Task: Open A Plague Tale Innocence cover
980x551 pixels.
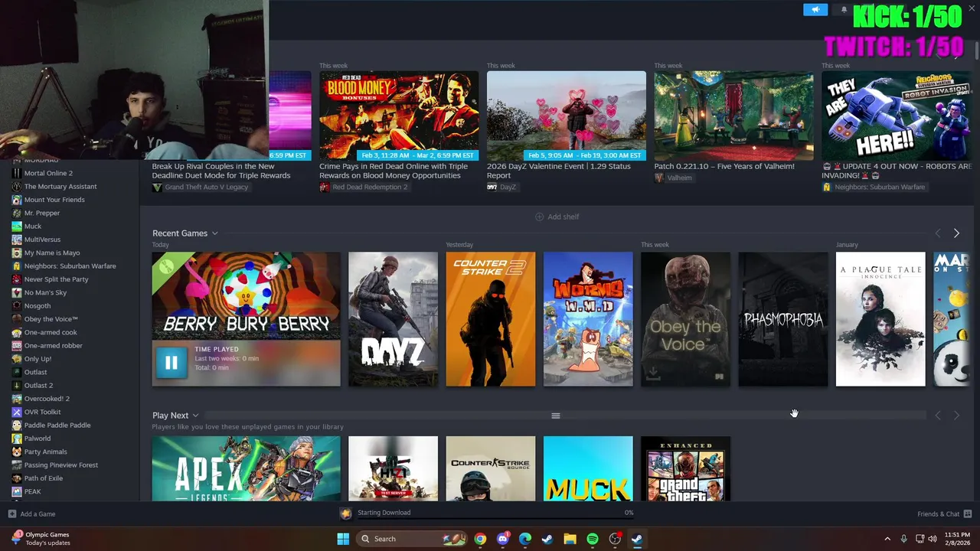Action: pos(880,319)
